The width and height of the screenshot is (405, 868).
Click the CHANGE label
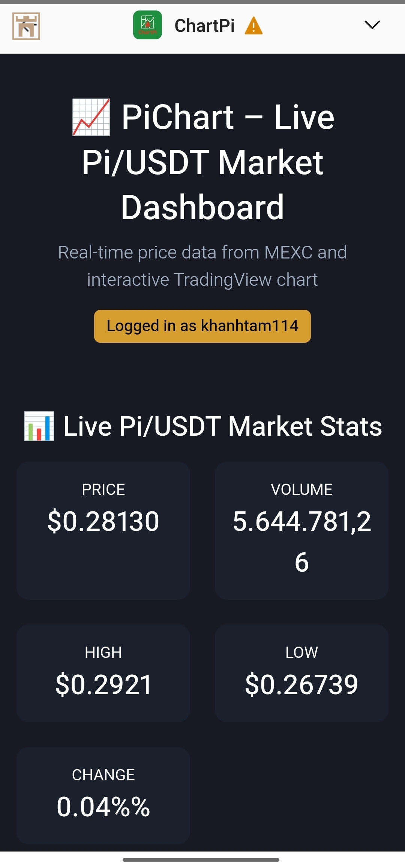[103, 775]
